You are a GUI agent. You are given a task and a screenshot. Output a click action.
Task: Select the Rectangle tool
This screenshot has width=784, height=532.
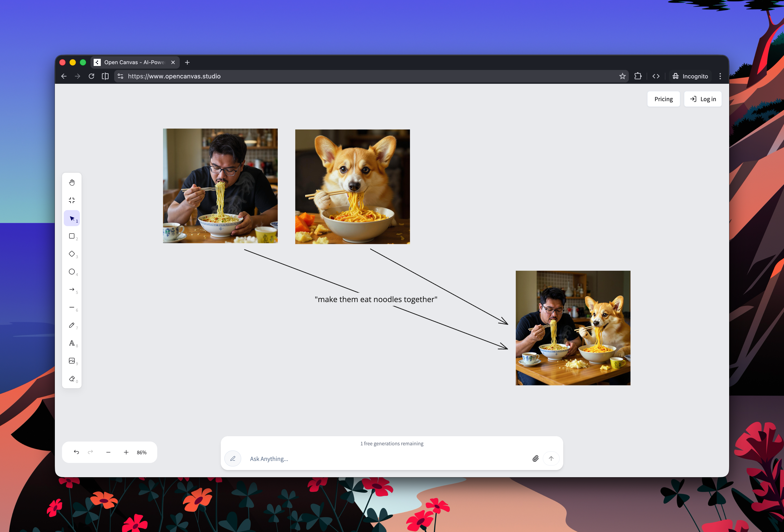click(72, 236)
